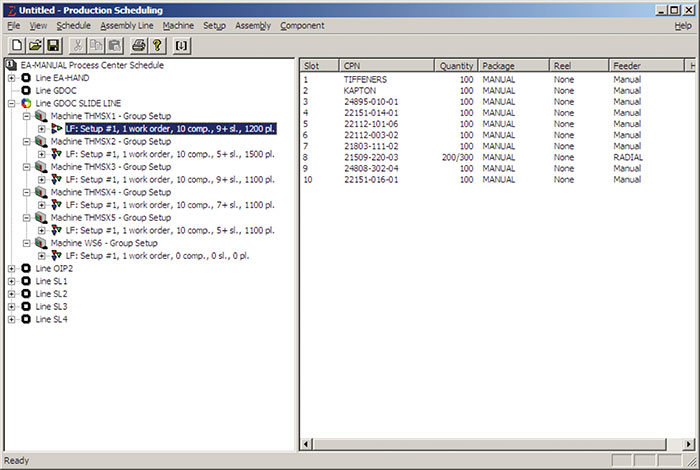Sort by the Reel column header
Image resolution: width=700 pixels, height=470 pixels.
(x=579, y=66)
